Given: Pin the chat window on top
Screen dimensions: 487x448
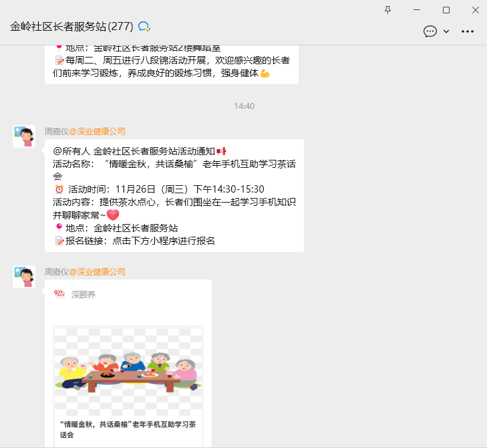Looking at the screenshot, I should [388, 9].
